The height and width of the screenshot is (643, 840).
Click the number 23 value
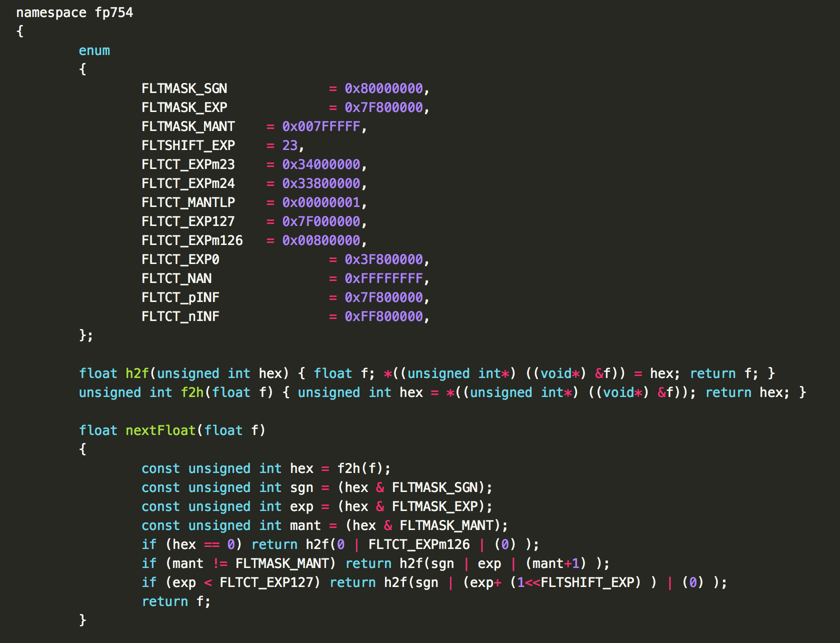(290, 145)
